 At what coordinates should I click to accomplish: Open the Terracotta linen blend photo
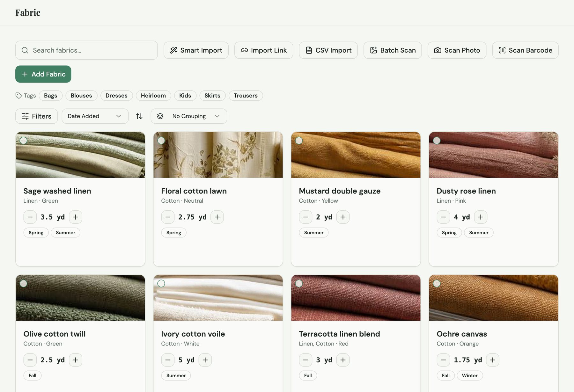(356, 298)
